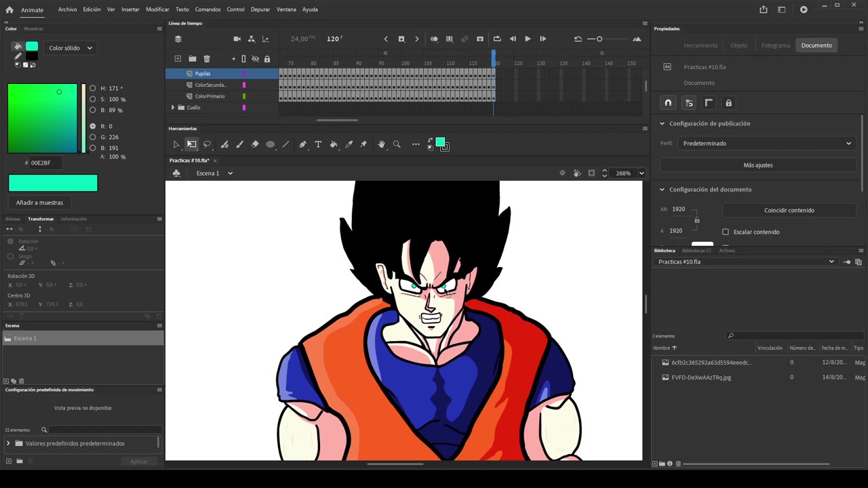This screenshot has height=488, width=868.
Task: Play the timeline animation
Action: coord(528,39)
